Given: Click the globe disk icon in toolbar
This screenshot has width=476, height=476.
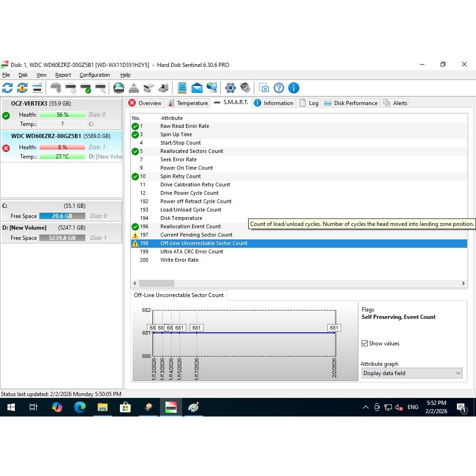Looking at the screenshot, I should [x=119, y=88].
